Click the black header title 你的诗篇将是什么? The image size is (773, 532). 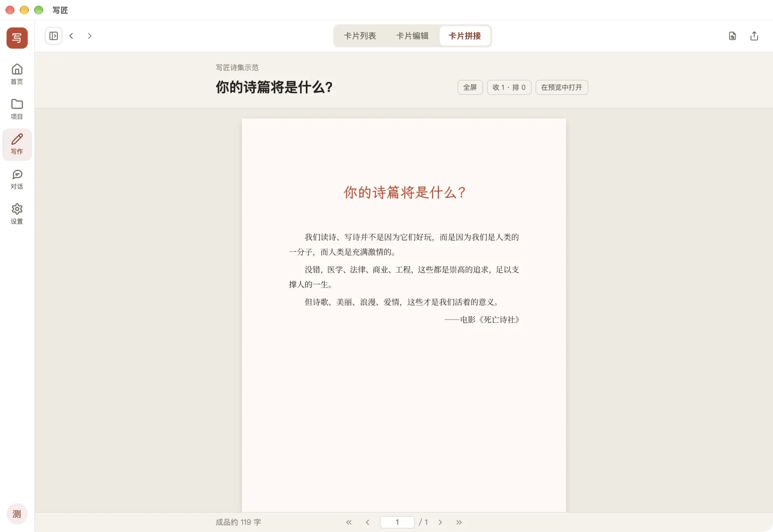coord(274,88)
